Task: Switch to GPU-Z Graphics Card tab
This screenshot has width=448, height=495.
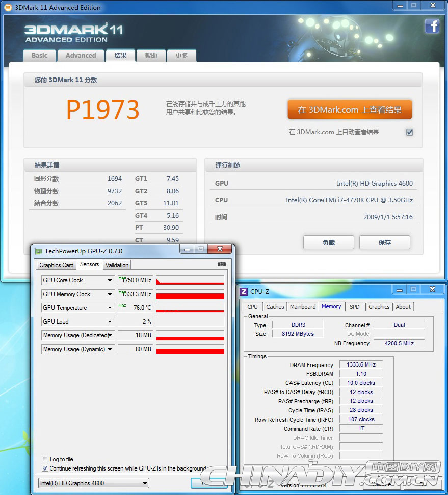Action: coord(57,265)
